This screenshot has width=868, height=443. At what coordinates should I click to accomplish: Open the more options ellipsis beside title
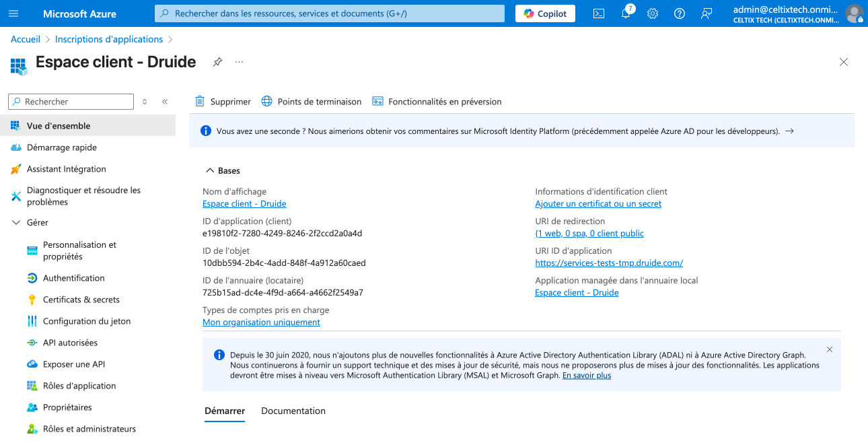point(239,62)
